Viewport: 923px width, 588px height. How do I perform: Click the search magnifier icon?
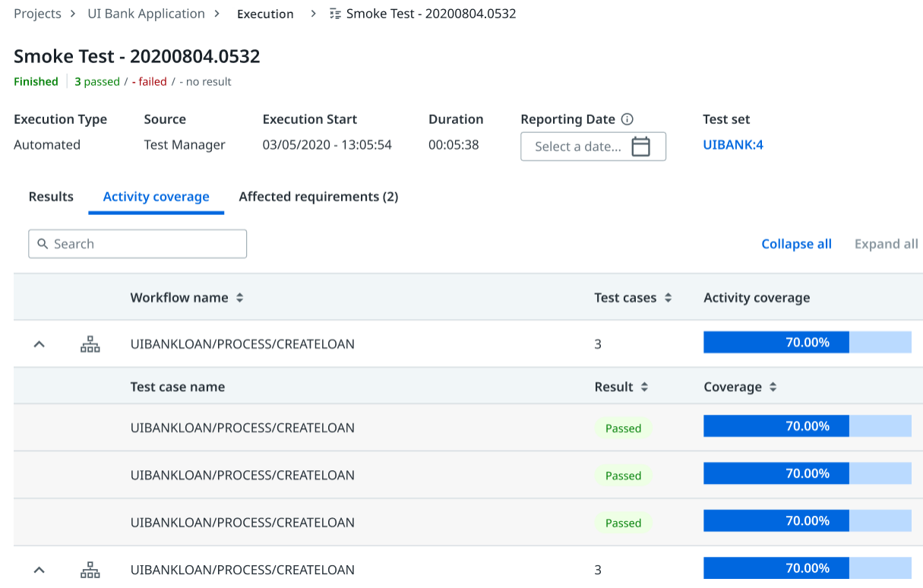click(43, 244)
